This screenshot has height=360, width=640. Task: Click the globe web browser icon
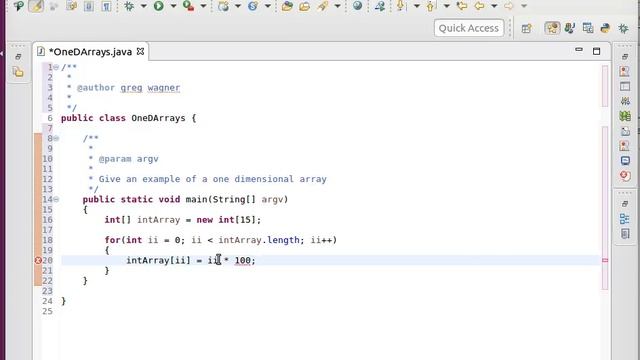point(358,6)
